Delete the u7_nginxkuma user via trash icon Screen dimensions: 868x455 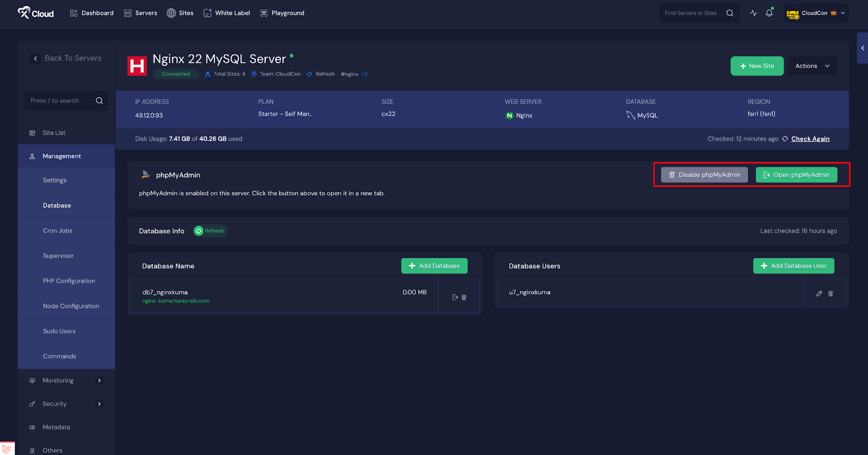pos(831,294)
